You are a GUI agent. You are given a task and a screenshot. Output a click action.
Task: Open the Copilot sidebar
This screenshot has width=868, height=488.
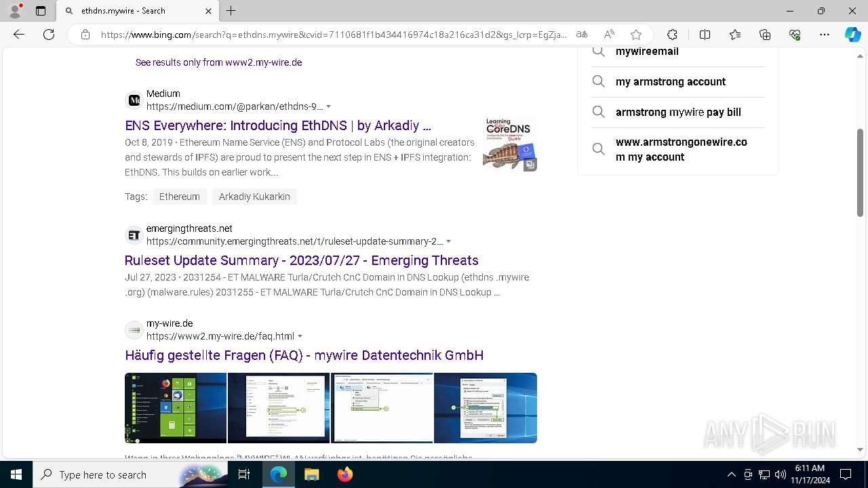(852, 35)
